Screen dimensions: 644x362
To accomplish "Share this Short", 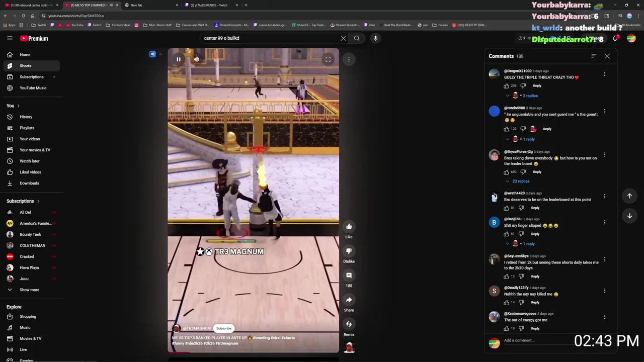I will point(349,300).
